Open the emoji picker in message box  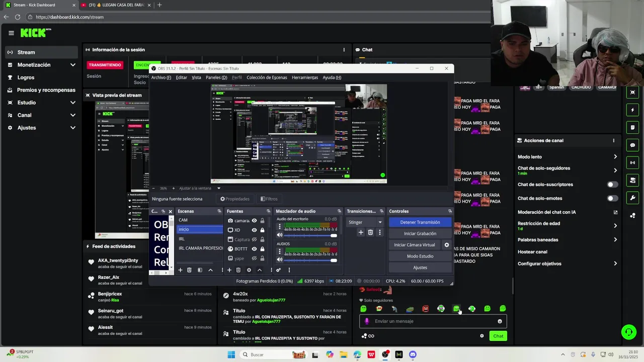(500, 321)
